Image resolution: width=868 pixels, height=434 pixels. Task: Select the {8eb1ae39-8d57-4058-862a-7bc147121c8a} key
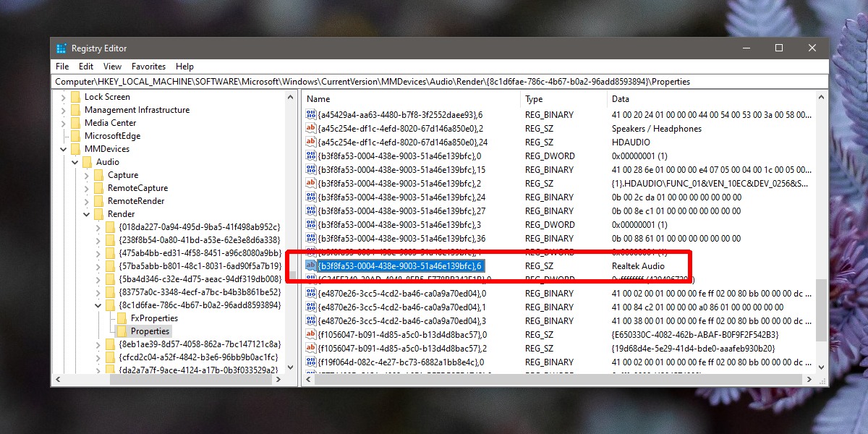199,344
